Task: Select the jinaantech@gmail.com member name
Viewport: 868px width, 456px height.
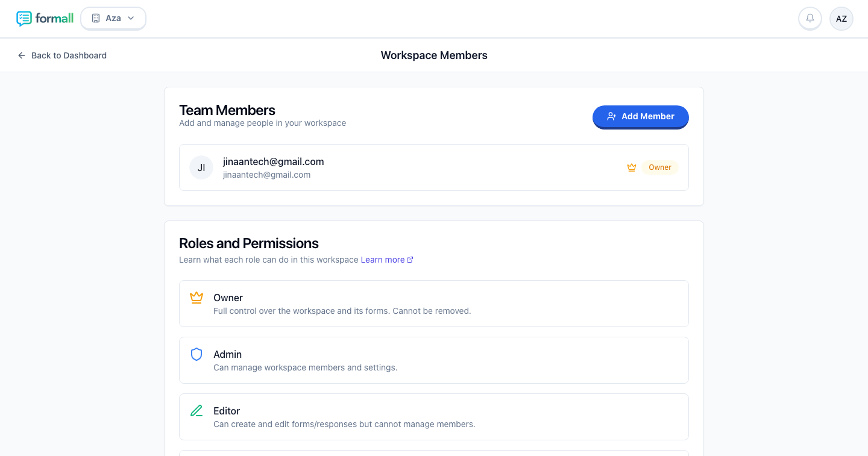Action: pos(274,161)
